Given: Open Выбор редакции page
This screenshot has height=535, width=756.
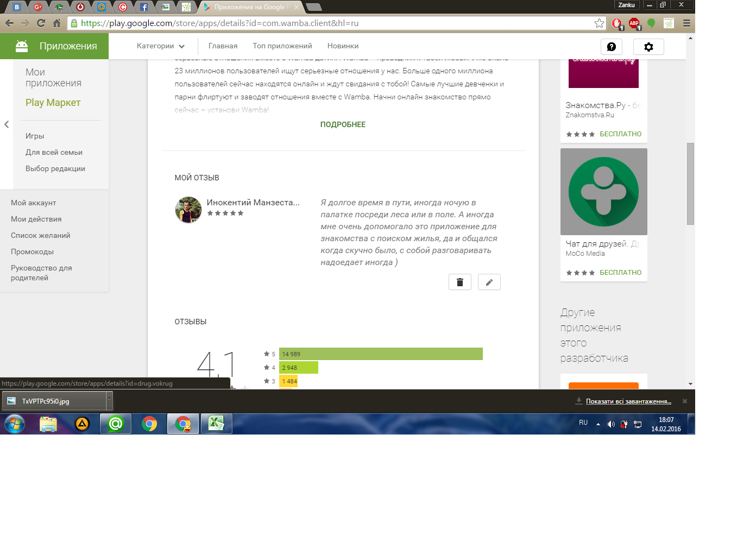Looking at the screenshot, I should (x=55, y=169).
